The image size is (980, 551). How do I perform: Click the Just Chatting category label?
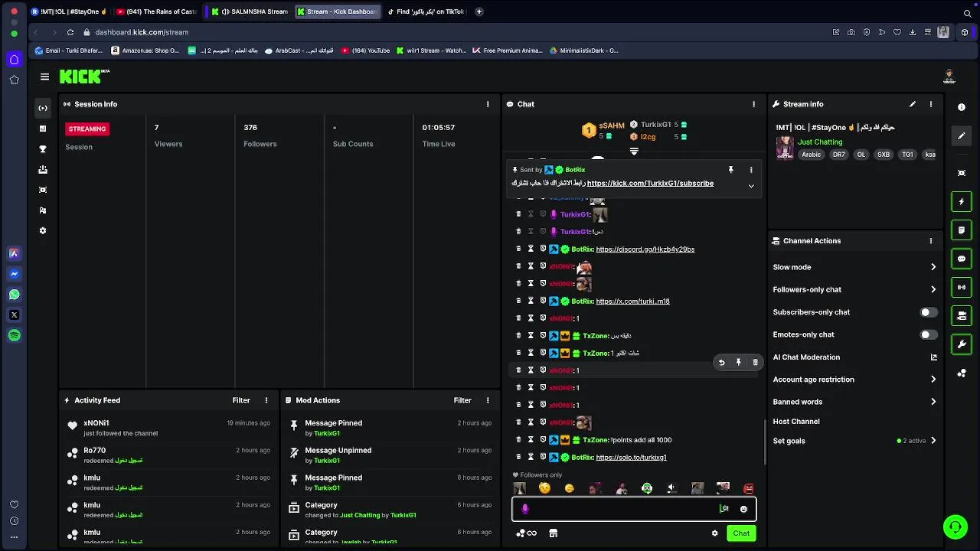click(x=820, y=142)
